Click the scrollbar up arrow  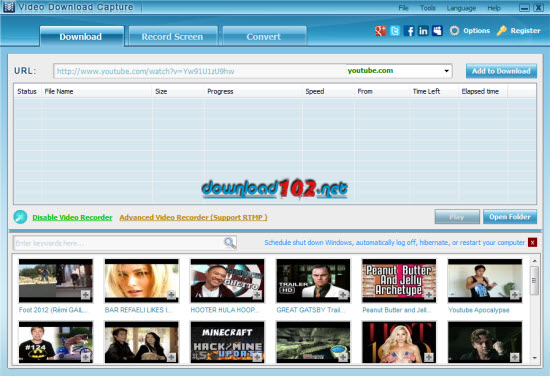point(534,261)
